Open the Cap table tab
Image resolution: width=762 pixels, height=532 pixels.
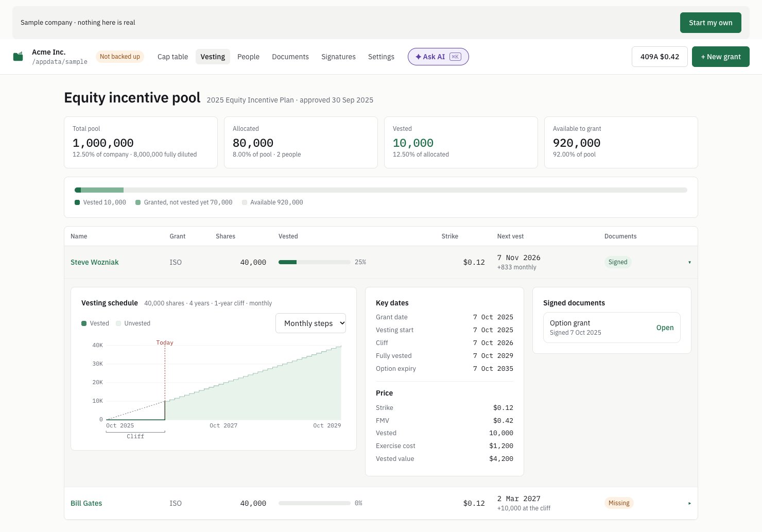[x=172, y=57]
